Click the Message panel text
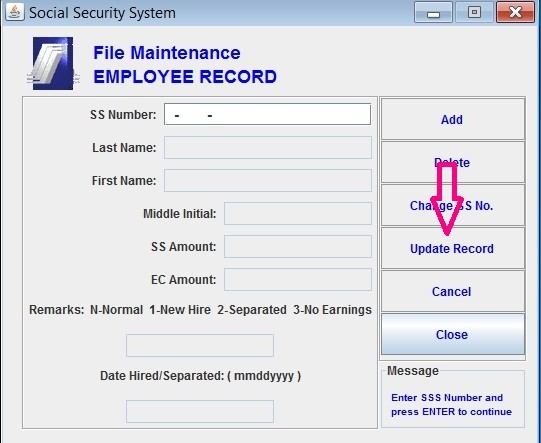 451,405
